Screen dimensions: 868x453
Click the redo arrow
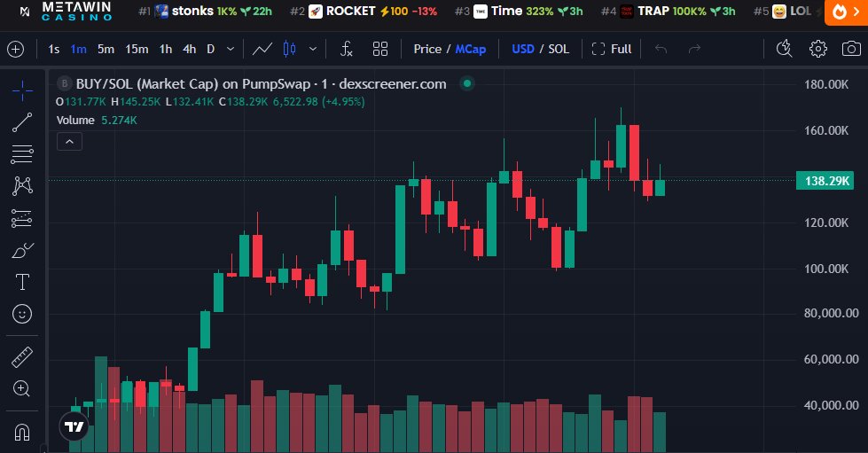click(x=694, y=50)
